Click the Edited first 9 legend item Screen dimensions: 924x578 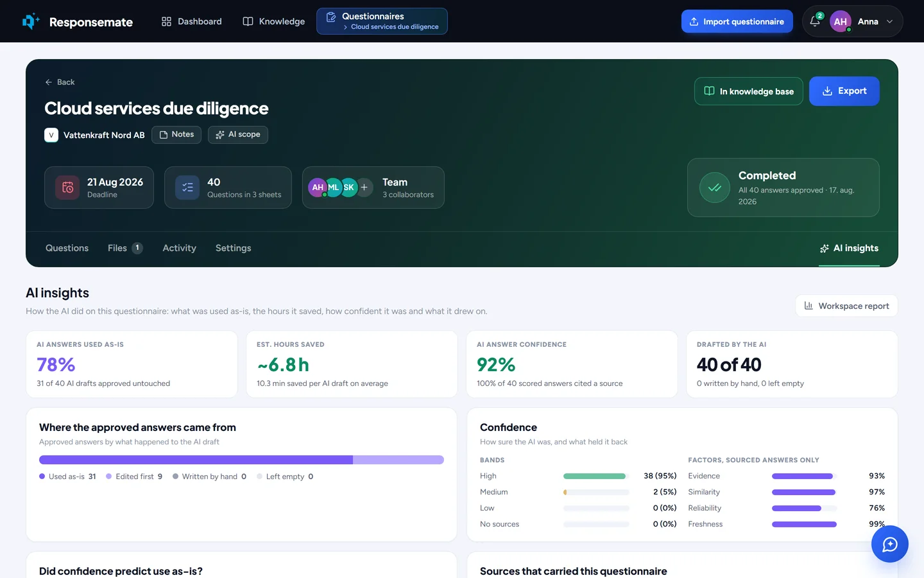click(134, 477)
